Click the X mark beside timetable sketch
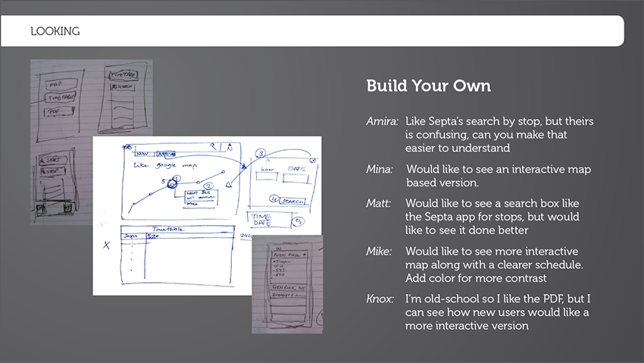The width and height of the screenshot is (644, 363). (x=106, y=246)
